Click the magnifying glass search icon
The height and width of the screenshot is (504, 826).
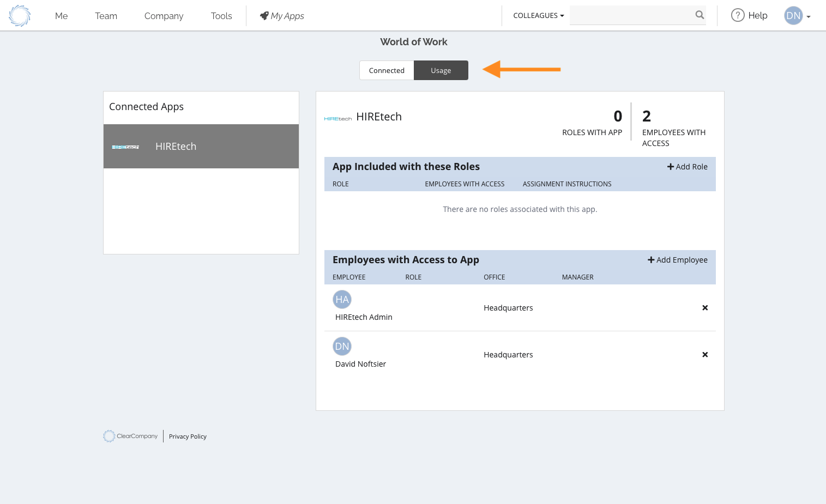tap(700, 15)
